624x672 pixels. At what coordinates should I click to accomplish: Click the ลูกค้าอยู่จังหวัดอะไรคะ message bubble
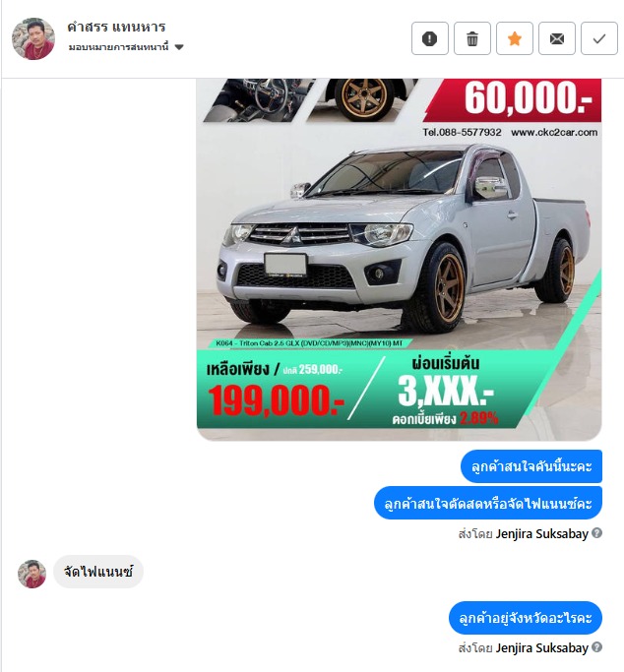pyautogui.click(x=526, y=618)
